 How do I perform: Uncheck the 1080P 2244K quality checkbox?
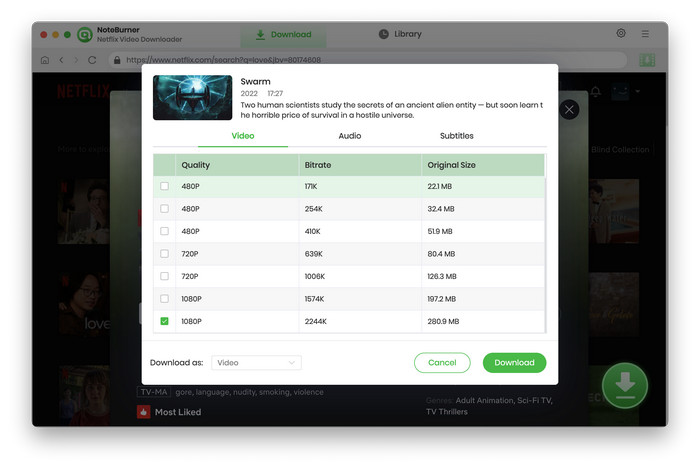[x=164, y=321]
